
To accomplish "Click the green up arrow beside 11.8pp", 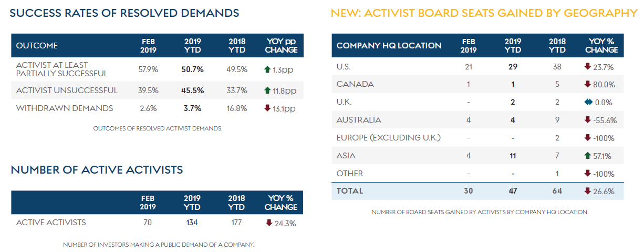I will pos(267,90).
